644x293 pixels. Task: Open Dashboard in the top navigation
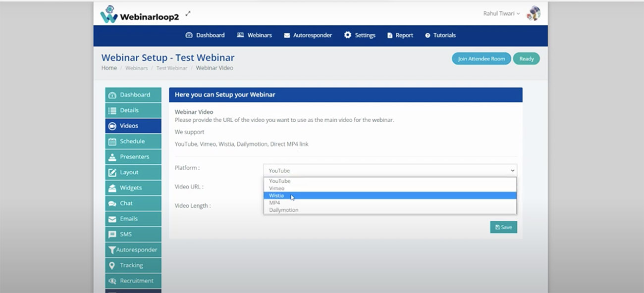tap(205, 35)
